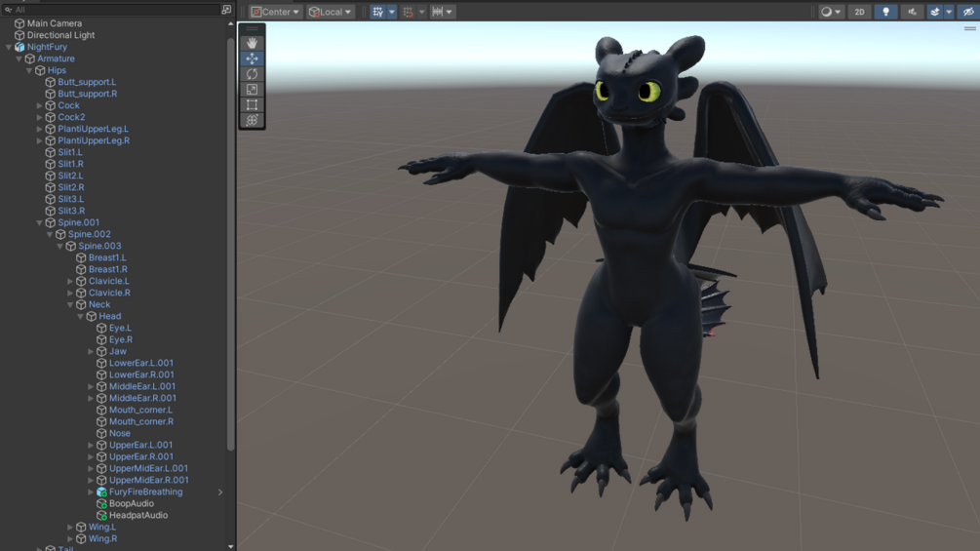This screenshot has width=980, height=551.
Task: Select HeadpatAudio object icon
Action: coord(101,515)
